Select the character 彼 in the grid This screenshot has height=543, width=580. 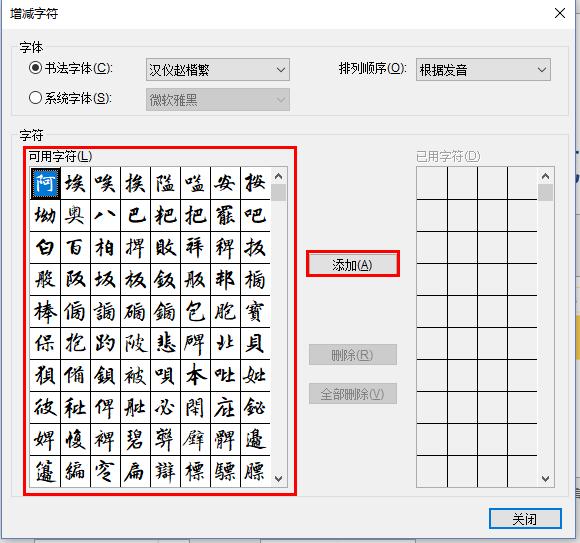click(x=45, y=407)
